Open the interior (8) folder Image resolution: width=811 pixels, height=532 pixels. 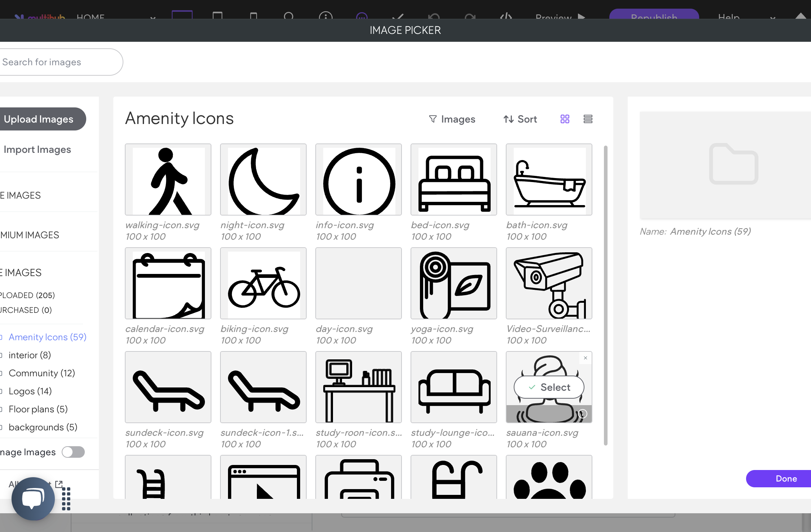(x=30, y=355)
